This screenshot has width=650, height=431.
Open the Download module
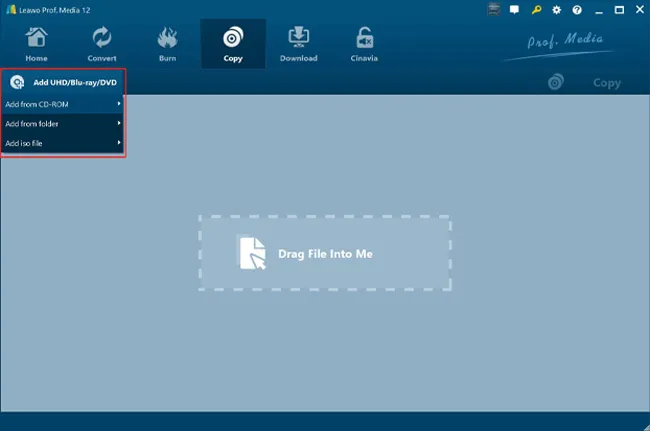click(298, 44)
